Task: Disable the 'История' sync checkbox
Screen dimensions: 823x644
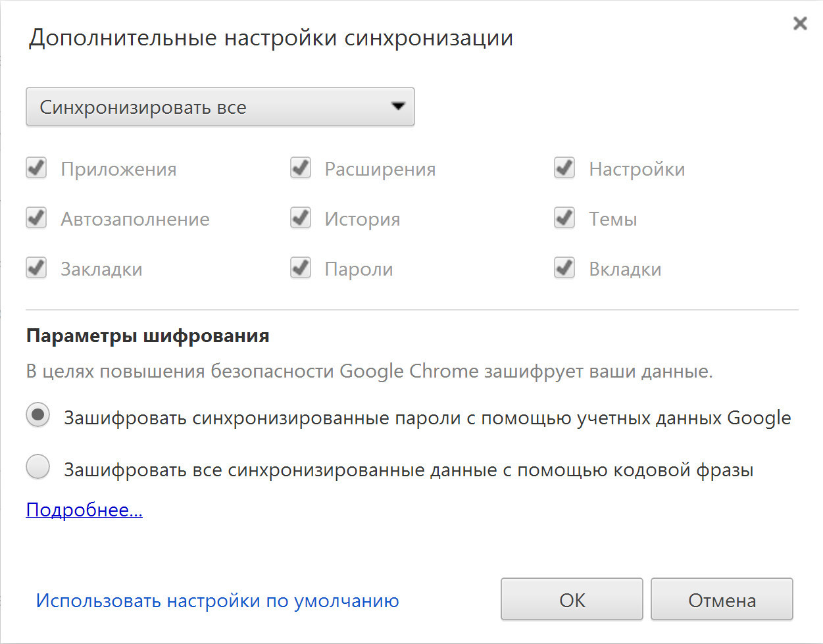Action: 301,218
